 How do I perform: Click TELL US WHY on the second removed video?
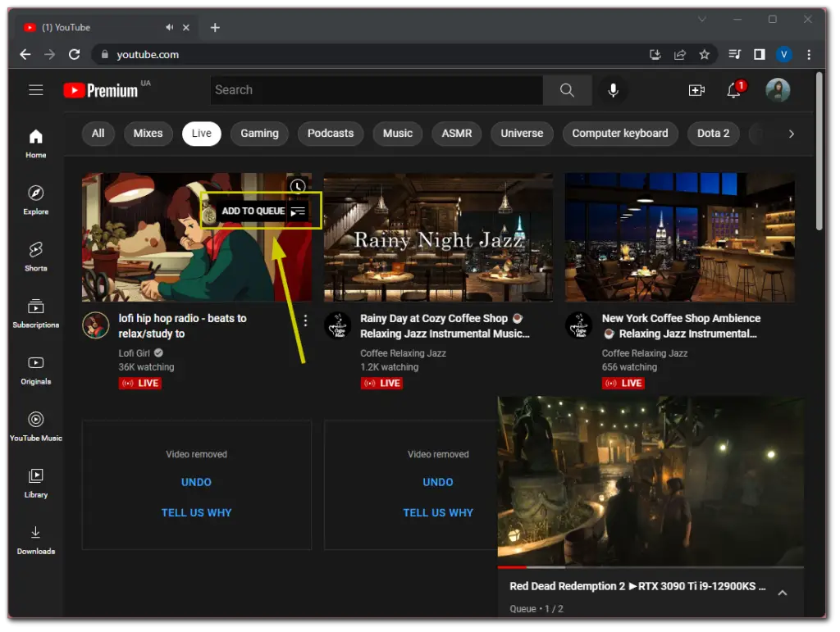click(438, 512)
